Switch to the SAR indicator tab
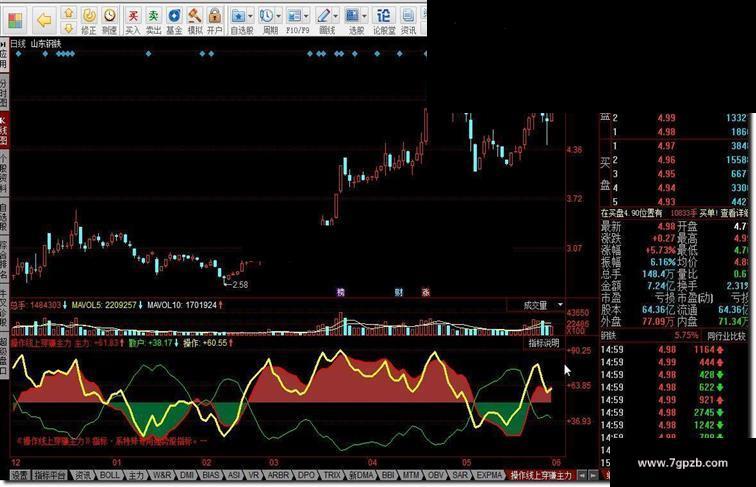 pyautogui.click(x=459, y=475)
